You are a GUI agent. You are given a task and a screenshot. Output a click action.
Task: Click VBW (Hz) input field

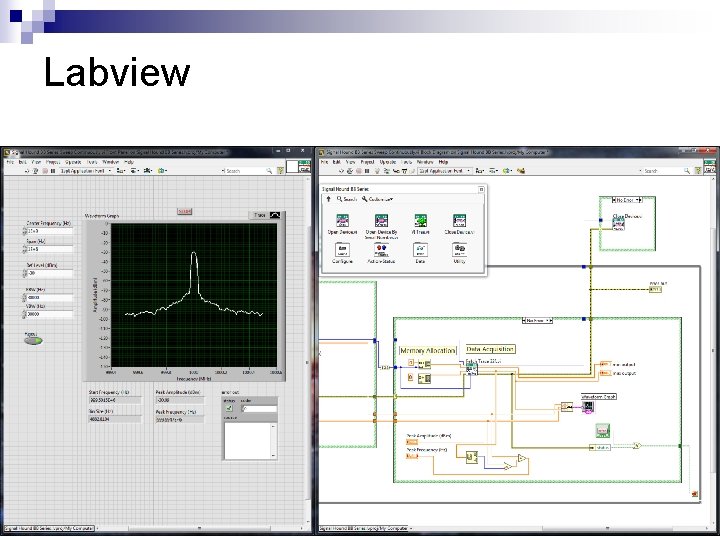(50, 314)
